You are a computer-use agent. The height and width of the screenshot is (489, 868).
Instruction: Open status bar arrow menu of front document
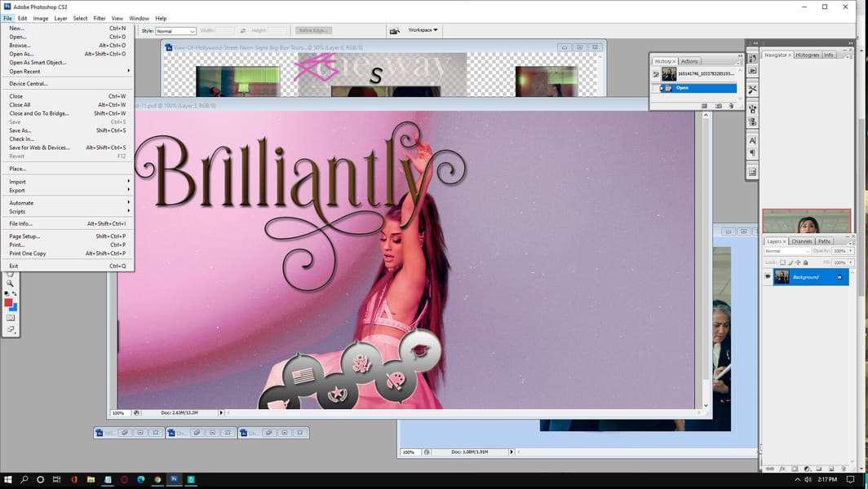pyautogui.click(x=221, y=412)
